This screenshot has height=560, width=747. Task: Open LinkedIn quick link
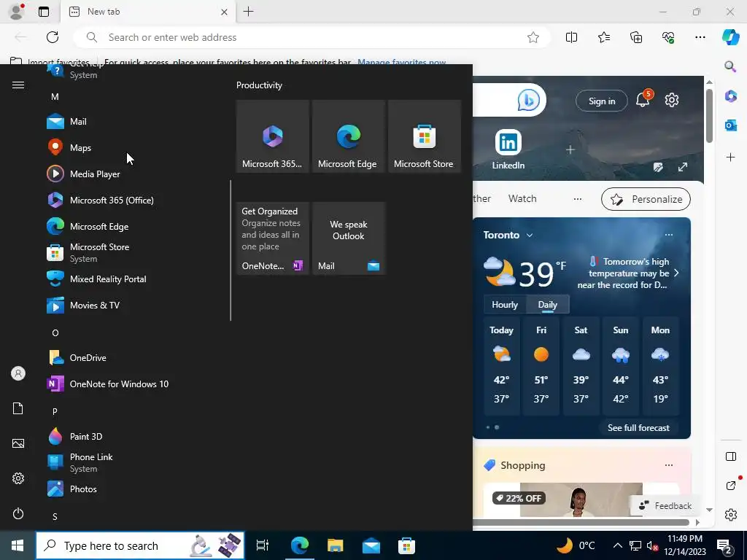[508, 149]
